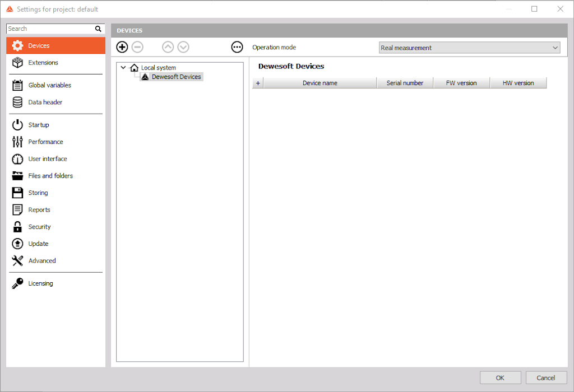The height and width of the screenshot is (392, 574).
Task: Open the Licensing page
Action: tap(55, 283)
